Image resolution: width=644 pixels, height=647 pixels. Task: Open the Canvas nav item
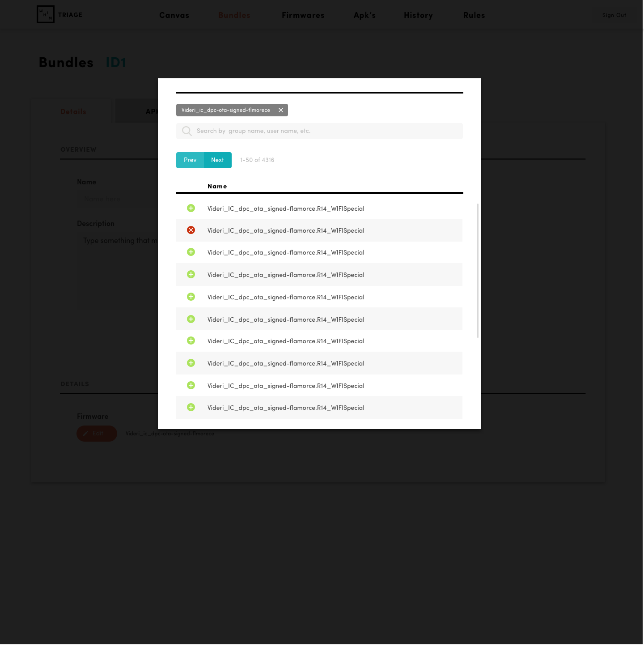(174, 15)
